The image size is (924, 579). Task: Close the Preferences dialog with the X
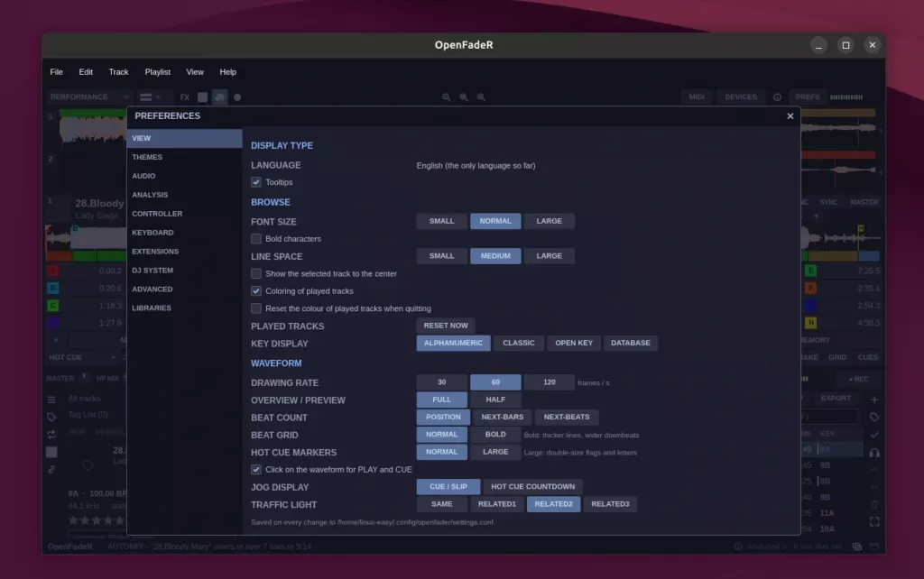click(x=790, y=116)
